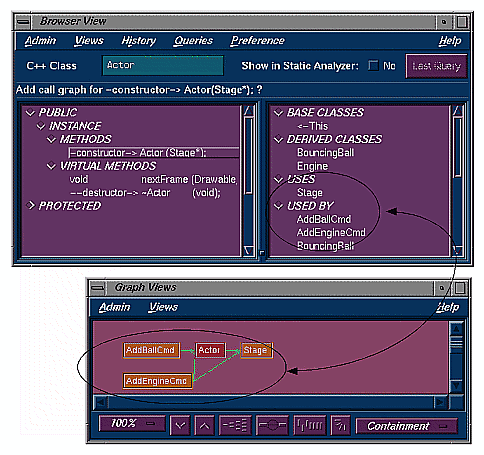Open the Help menu in Browser View
Image resolution: width=484 pixels, height=455 pixels.
pos(450,41)
